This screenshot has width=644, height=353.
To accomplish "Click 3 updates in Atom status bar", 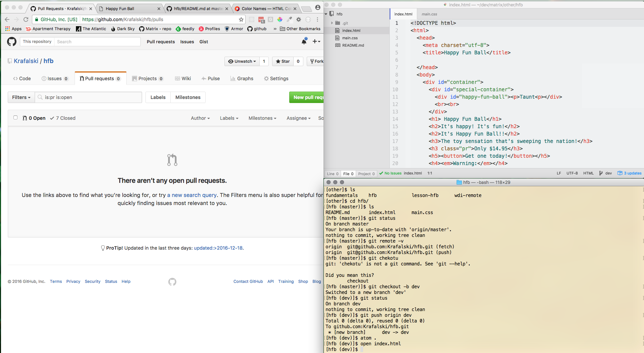I will (x=630, y=173).
